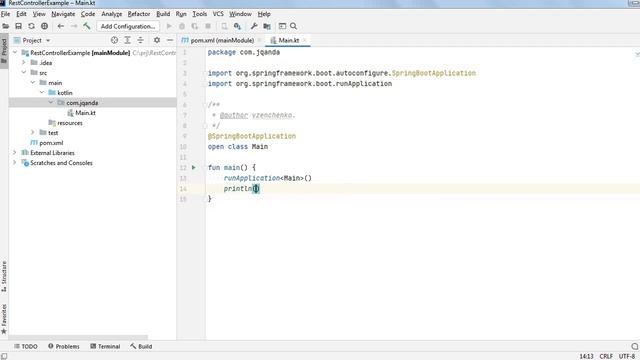Click the tool windows icon in the bottom-left corner
This screenshot has width=640, height=360.
point(4,356)
